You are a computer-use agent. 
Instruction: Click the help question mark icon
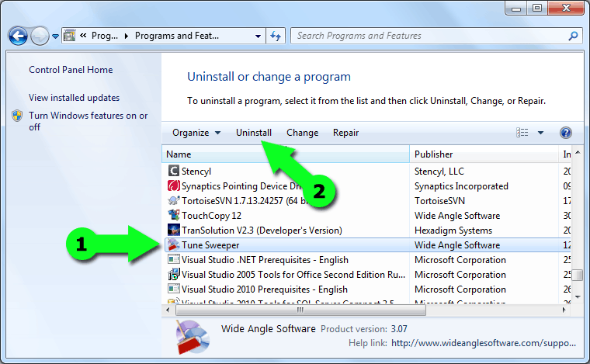pos(565,133)
